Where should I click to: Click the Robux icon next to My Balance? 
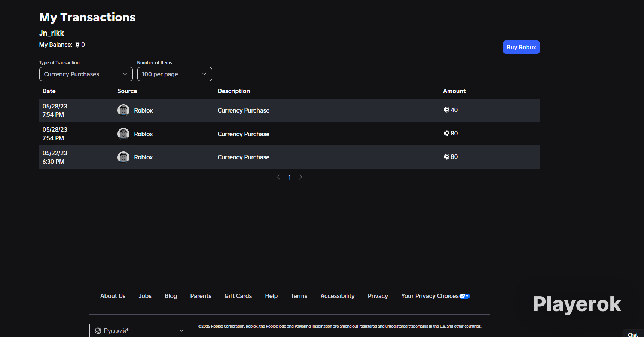coord(77,45)
